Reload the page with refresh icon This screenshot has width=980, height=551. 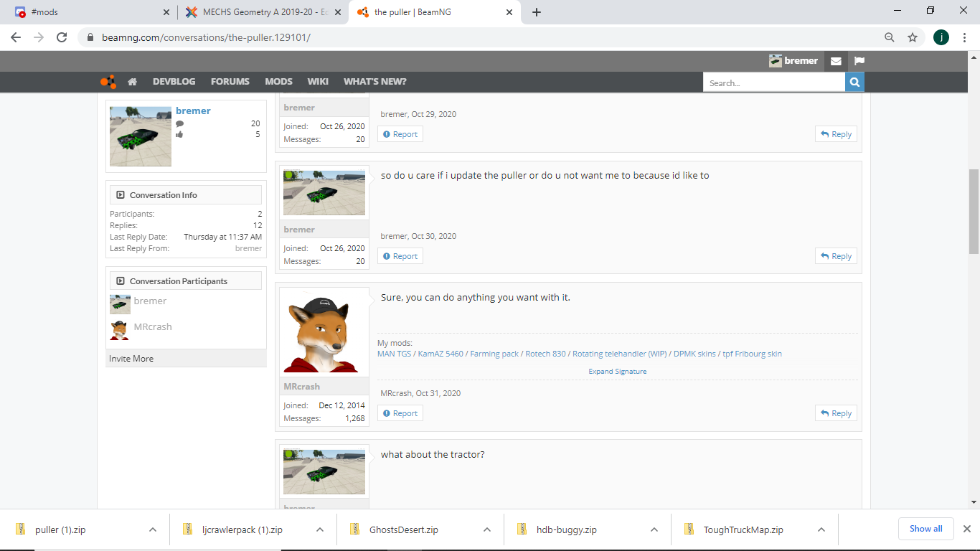pos(62,37)
